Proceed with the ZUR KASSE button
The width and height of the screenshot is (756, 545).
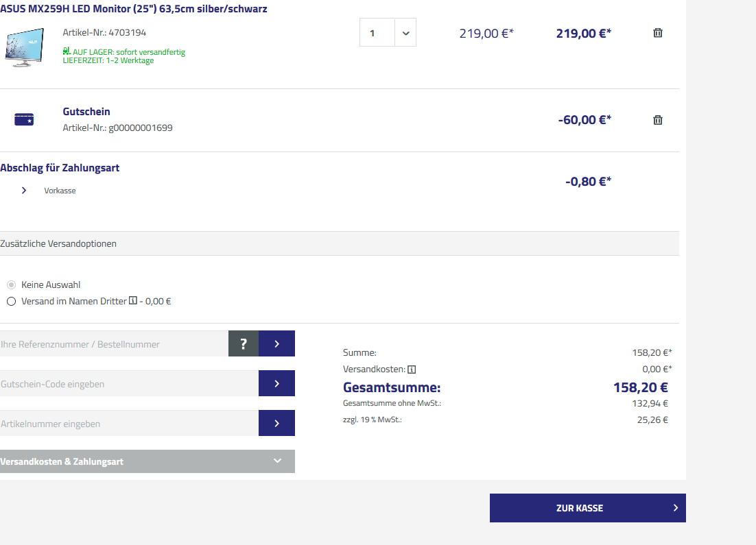(587, 508)
